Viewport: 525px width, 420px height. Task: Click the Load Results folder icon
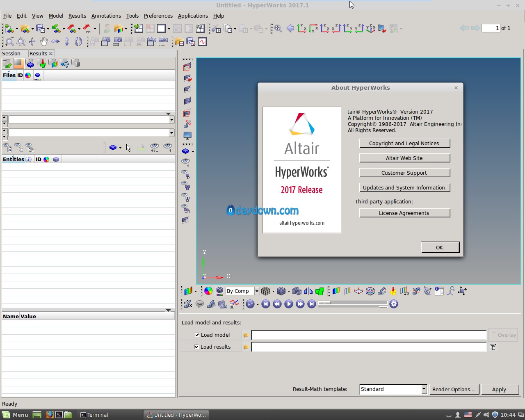(246, 347)
